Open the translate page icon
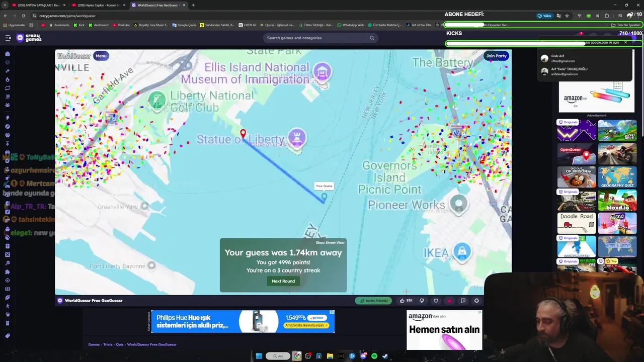The height and width of the screenshot is (362, 644). coord(558,16)
